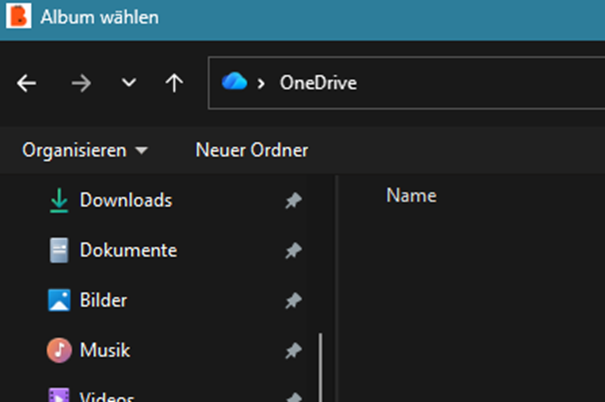Click the pin icon next to Dokumente
The width and height of the screenshot is (605, 402).
click(293, 251)
